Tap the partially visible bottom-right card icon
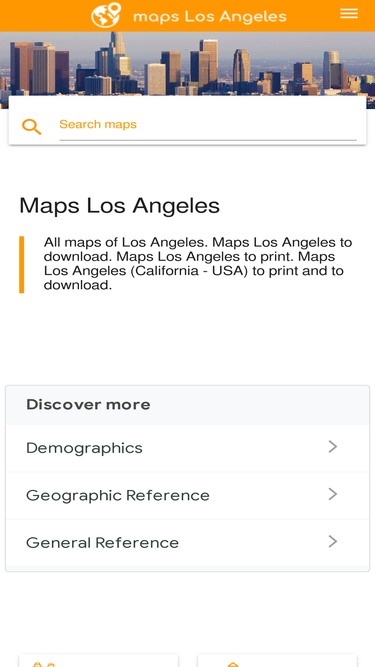The image size is (375, 667). point(233,664)
